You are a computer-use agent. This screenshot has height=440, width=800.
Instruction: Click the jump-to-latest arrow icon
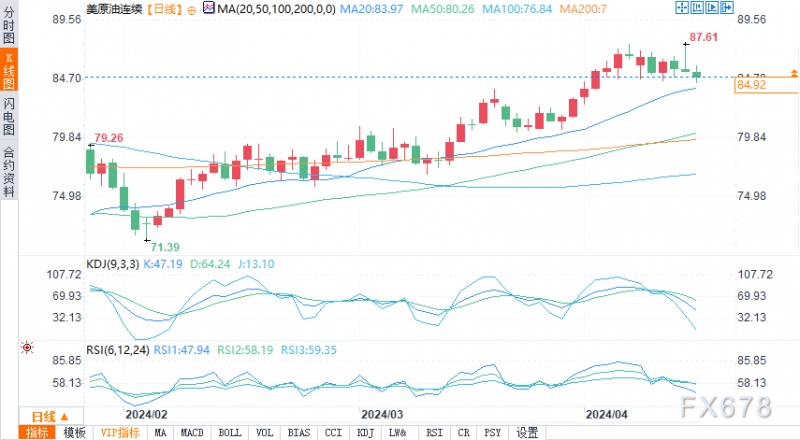click(x=727, y=7)
